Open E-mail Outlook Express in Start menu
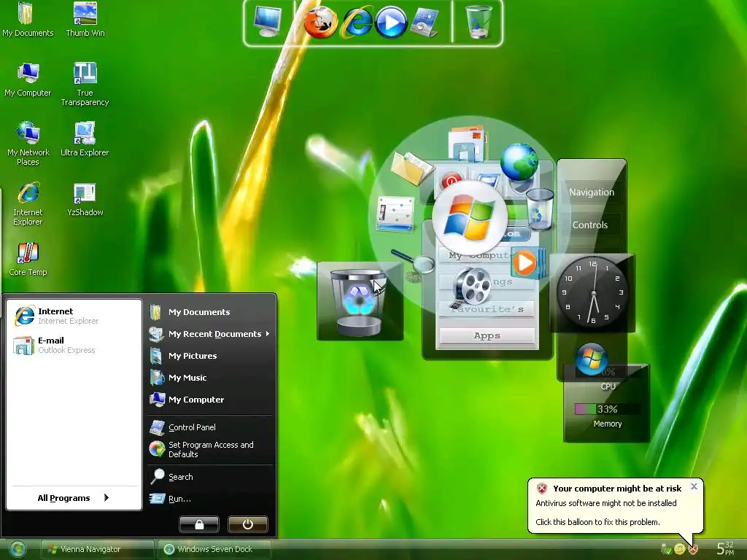Viewport: 747px width, 560px height. click(74, 345)
